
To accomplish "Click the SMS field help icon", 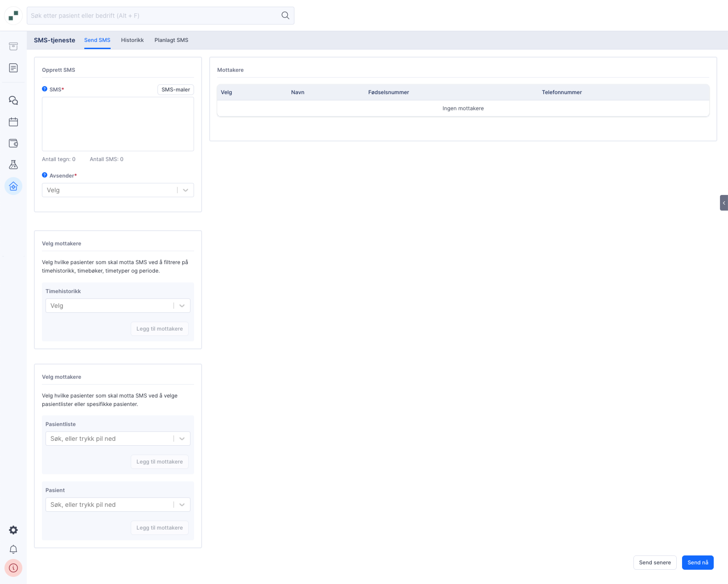I will pos(45,89).
